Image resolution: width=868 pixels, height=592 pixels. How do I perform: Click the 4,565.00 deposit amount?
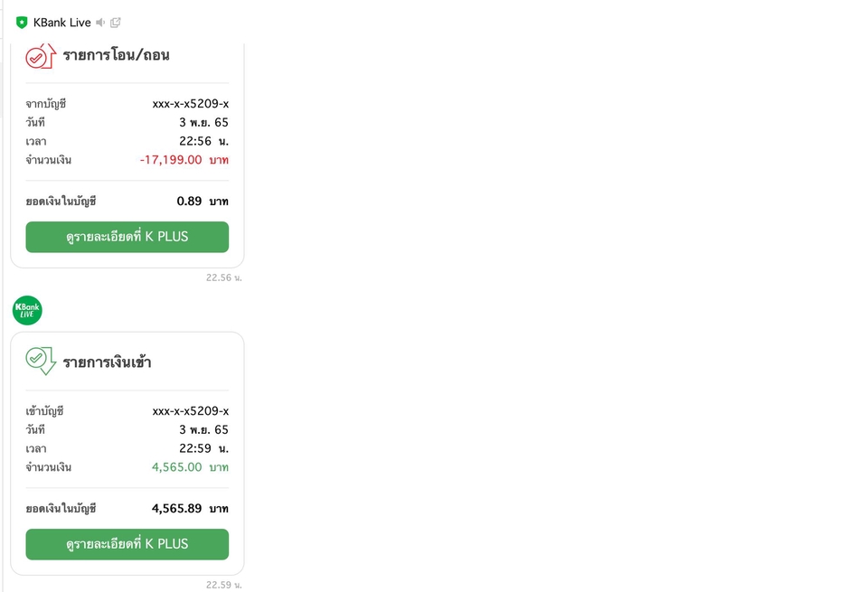tap(176, 467)
